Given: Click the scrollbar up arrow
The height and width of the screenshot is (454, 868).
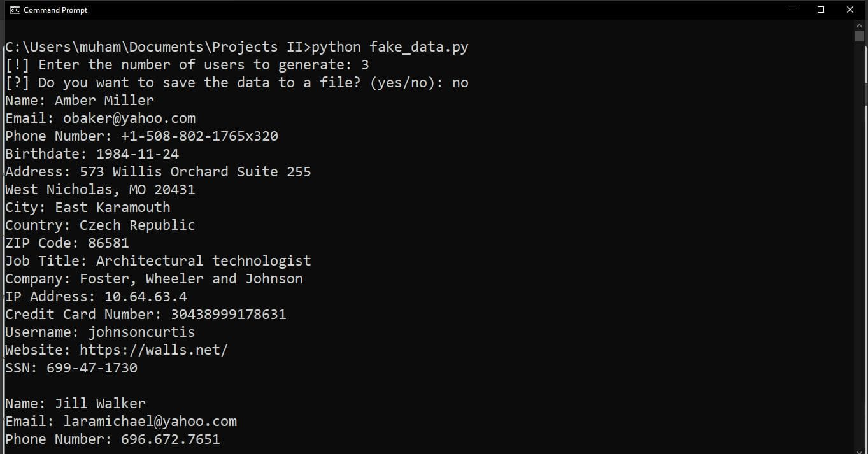Looking at the screenshot, I should [860, 25].
